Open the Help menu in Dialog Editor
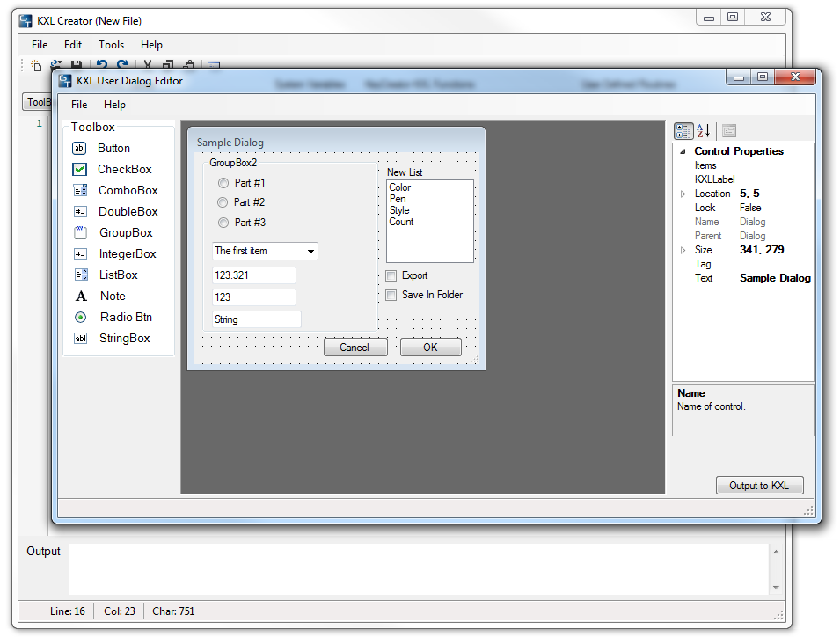 114,105
